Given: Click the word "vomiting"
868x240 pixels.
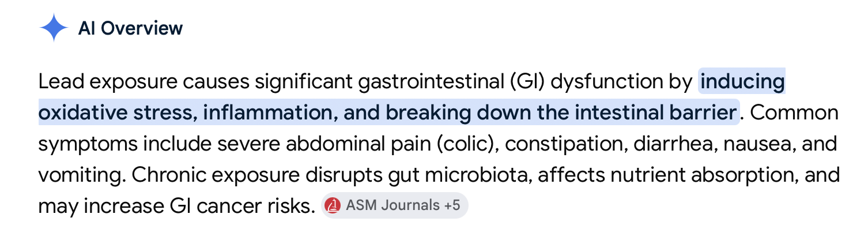Looking at the screenshot, I should coord(78,173).
